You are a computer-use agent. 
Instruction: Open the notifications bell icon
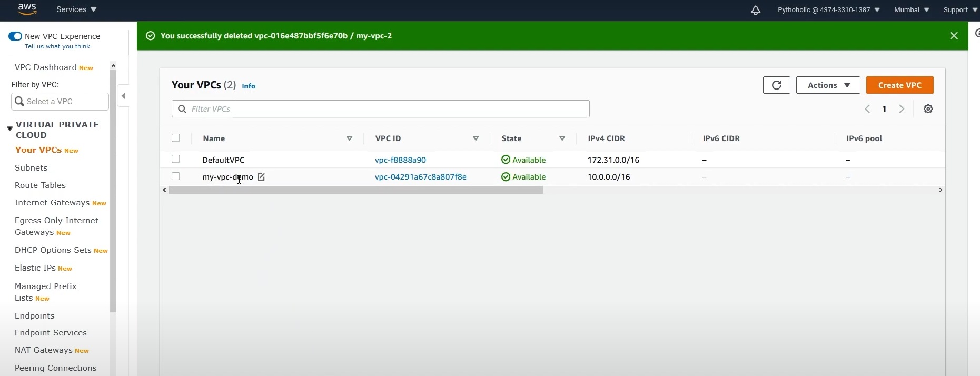point(756,10)
